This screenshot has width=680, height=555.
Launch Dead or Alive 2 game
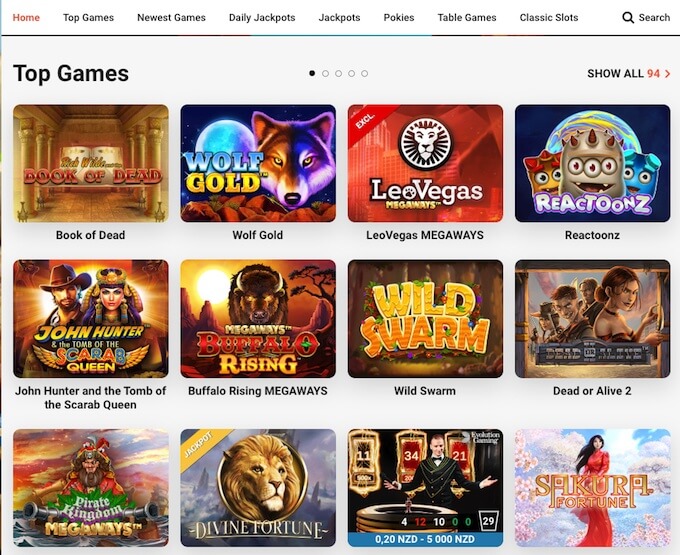[x=592, y=319]
